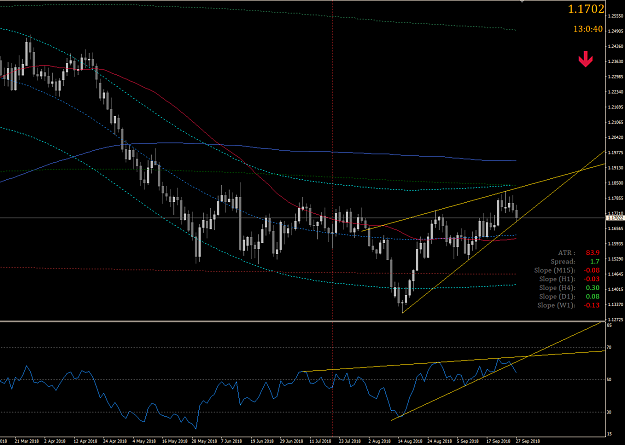Click the 5 Sep 2018 date label
625x445 pixels.
click(x=468, y=441)
